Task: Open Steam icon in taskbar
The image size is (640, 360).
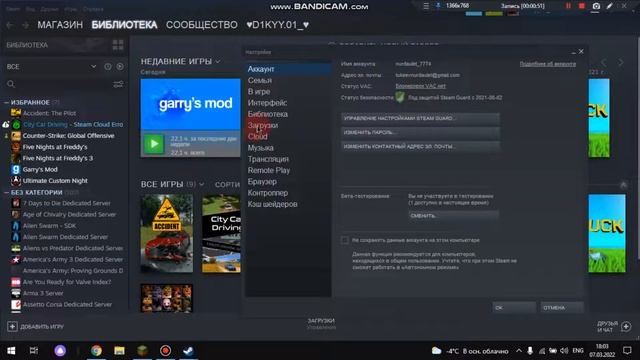Action: 188,351
